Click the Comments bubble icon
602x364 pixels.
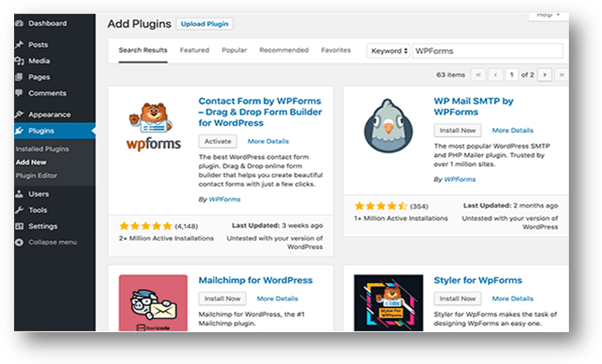click(x=19, y=93)
